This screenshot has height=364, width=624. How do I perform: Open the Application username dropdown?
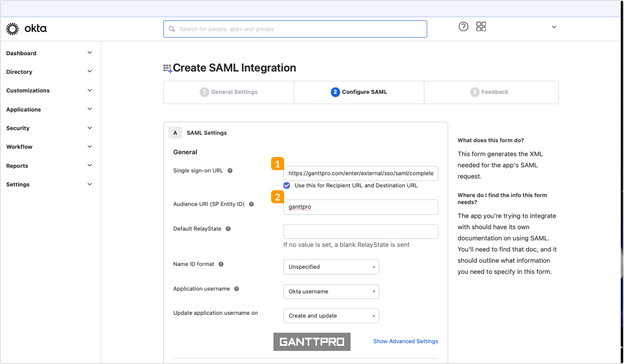[x=331, y=291]
